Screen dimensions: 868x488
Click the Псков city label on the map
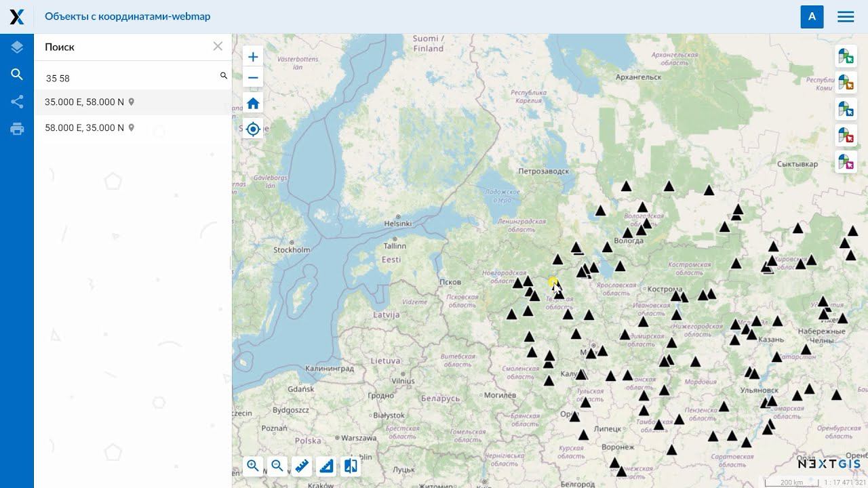pyautogui.click(x=450, y=282)
